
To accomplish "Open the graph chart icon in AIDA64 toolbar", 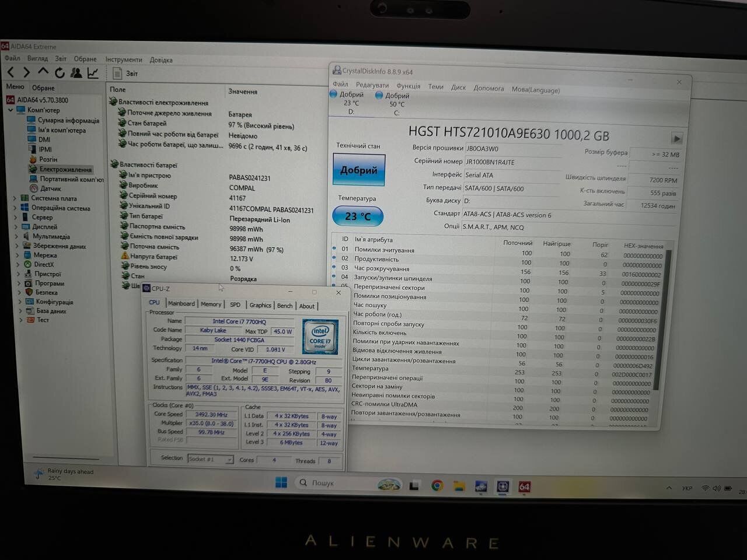I will [x=93, y=73].
